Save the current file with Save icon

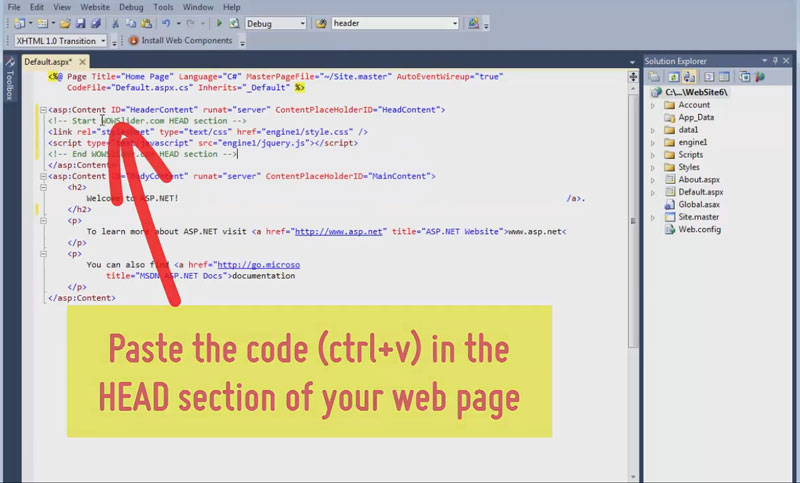point(81,23)
